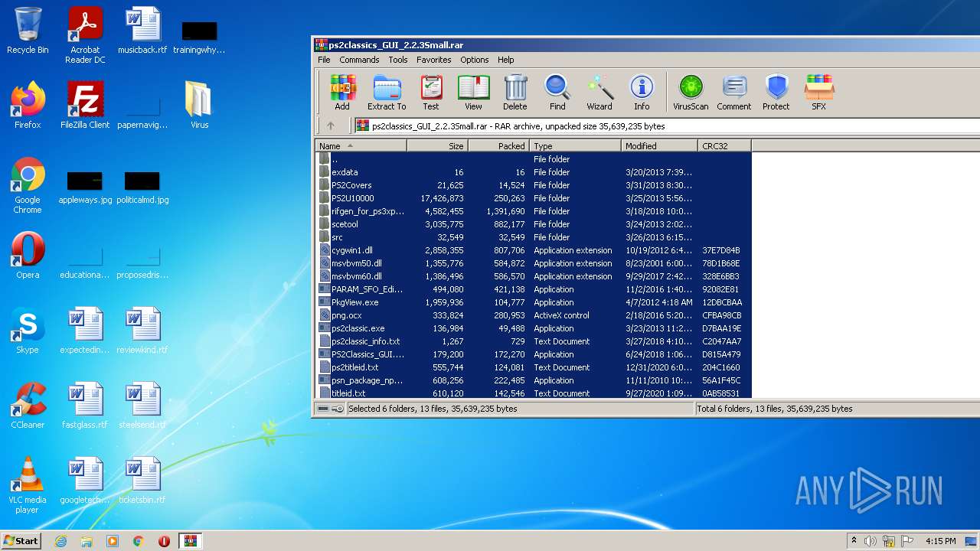
Task: Click the Comment toolbar icon
Action: [734, 93]
